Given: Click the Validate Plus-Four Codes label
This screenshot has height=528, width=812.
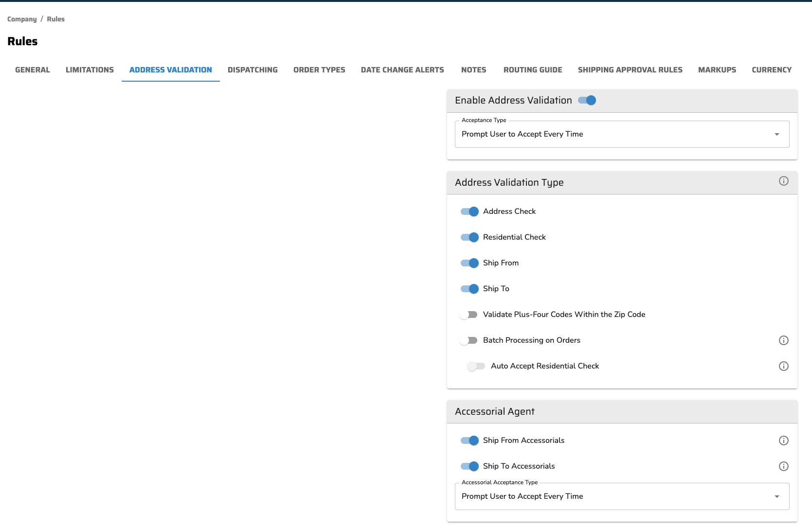Looking at the screenshot, I should 564,315.
